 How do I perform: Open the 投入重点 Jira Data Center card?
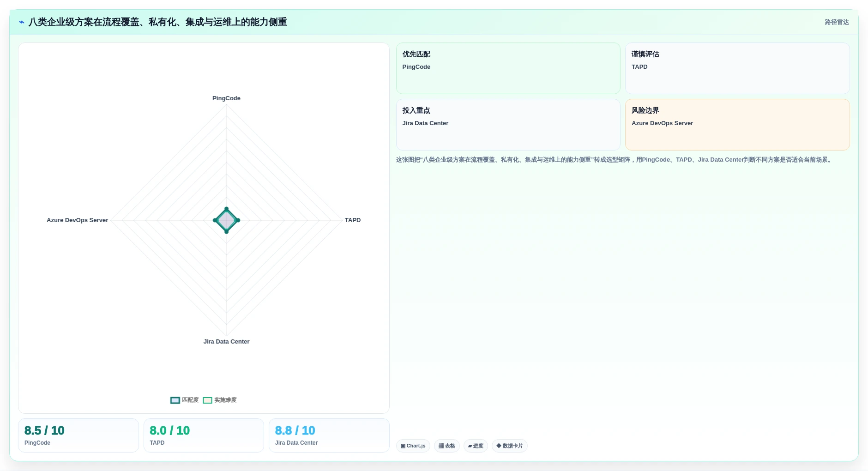[508, 125]
